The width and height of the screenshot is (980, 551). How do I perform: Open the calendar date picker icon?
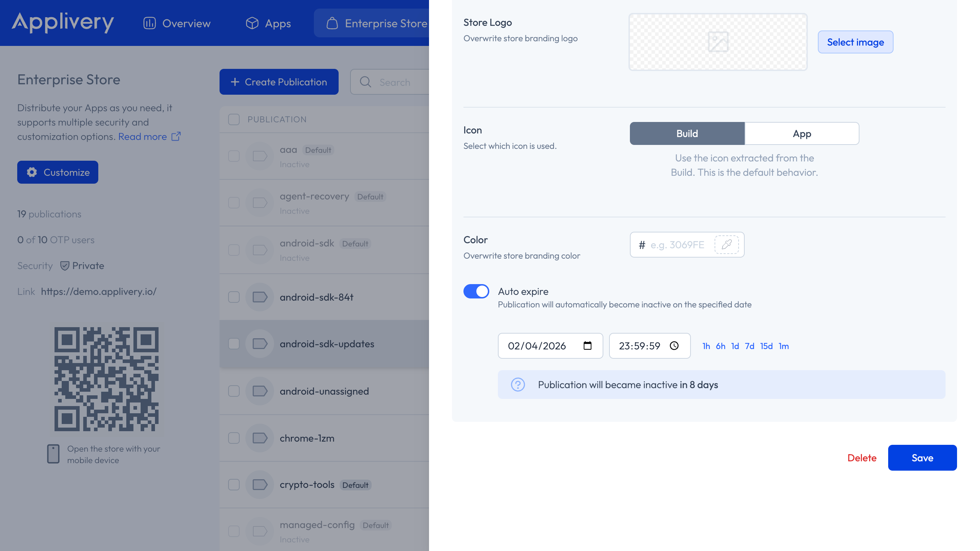tap(588, 345)
